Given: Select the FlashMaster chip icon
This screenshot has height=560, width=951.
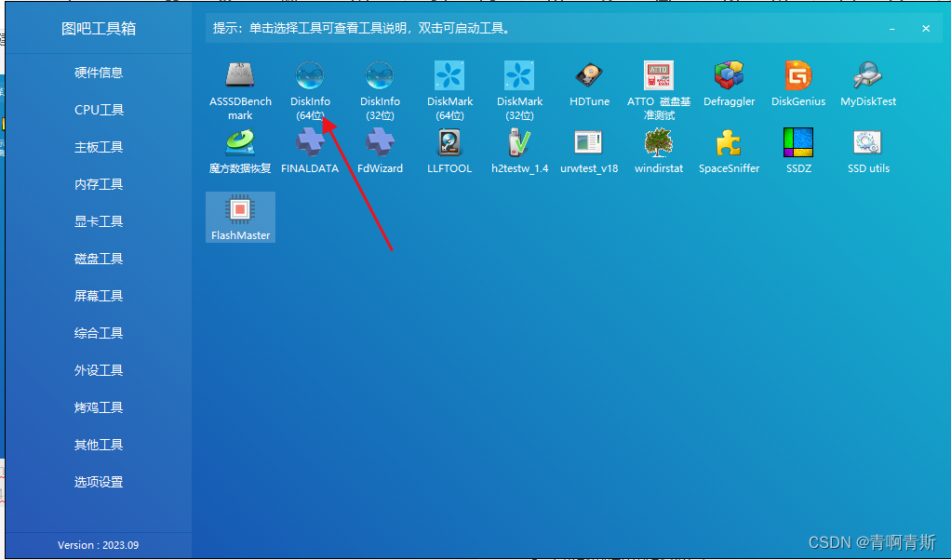Looking at the screenshot, I should [x=240, y=209].
